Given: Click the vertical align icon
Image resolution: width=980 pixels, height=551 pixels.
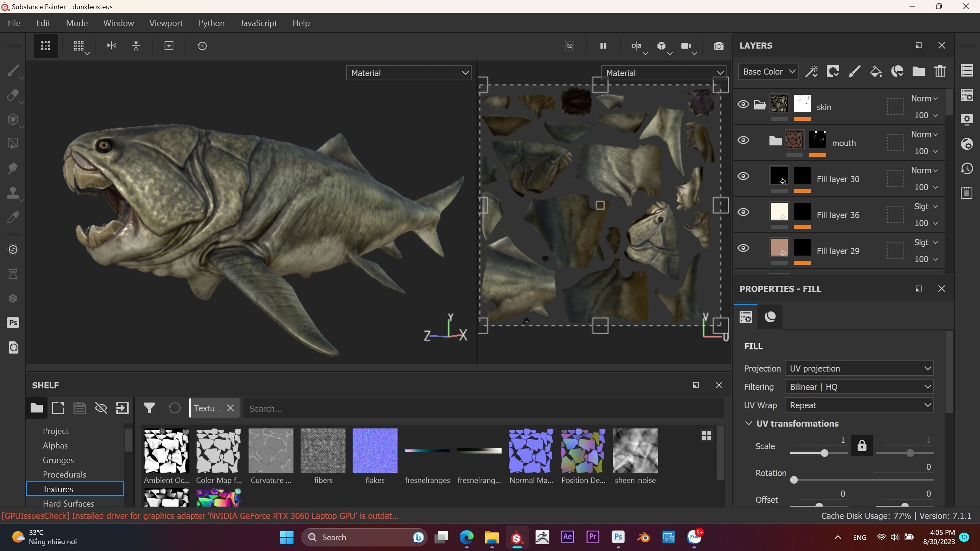Looking at the screenshot, I should click(136, 46).
